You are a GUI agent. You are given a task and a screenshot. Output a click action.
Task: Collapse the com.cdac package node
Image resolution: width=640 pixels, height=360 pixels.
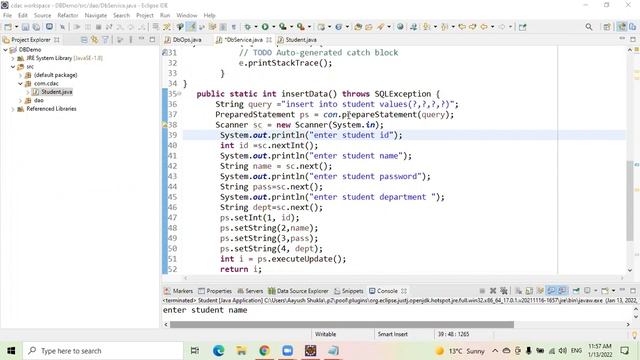click(20, 84)
